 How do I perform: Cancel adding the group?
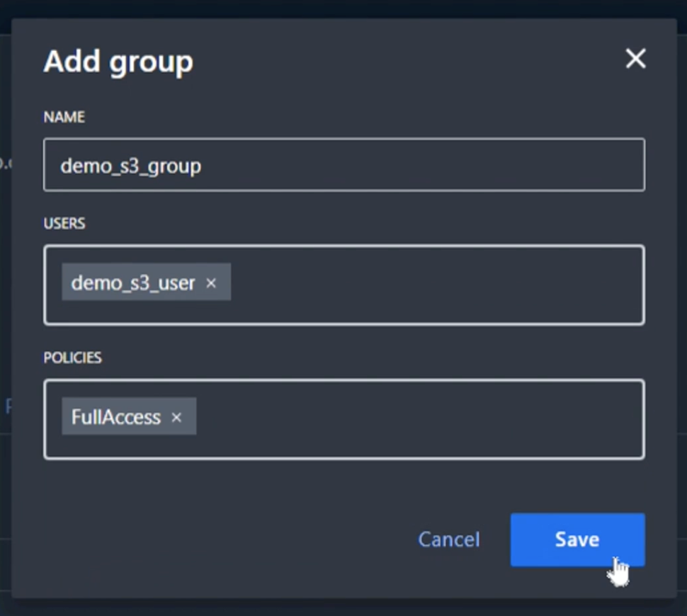448,540
